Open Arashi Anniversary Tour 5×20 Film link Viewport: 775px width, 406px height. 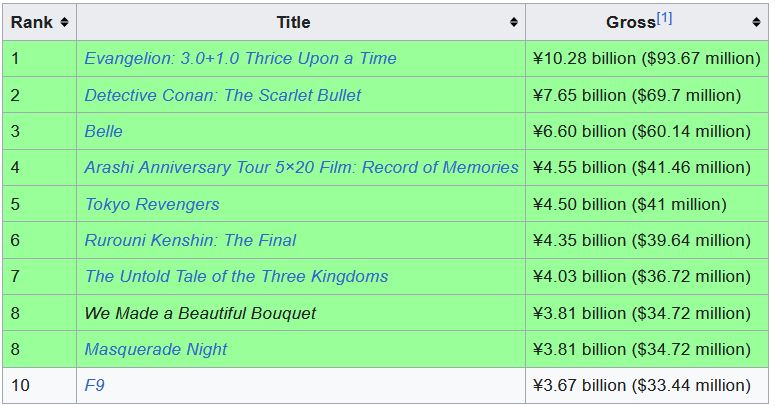pyautogui.click(x=301, y=168)
